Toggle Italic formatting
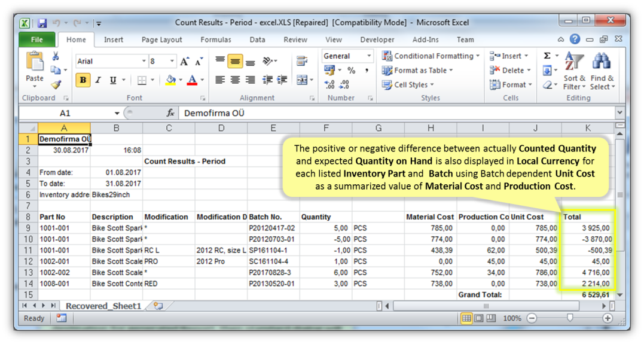644x344 pixels. pyautogui.click(x=97, y=80)
